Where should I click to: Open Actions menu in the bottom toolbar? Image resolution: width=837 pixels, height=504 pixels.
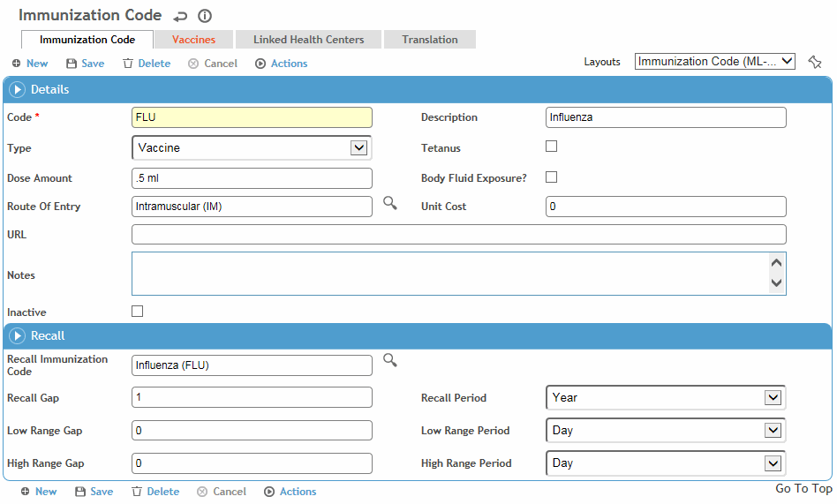click(x=290, y=492)
